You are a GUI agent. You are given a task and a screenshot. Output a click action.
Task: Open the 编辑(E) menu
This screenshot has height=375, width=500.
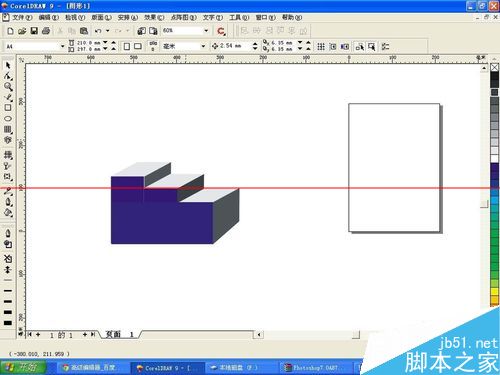click(48, 17)
